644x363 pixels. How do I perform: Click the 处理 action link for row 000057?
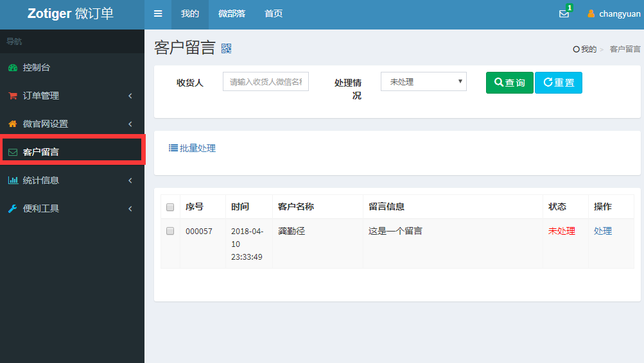[x=602, y=231]
